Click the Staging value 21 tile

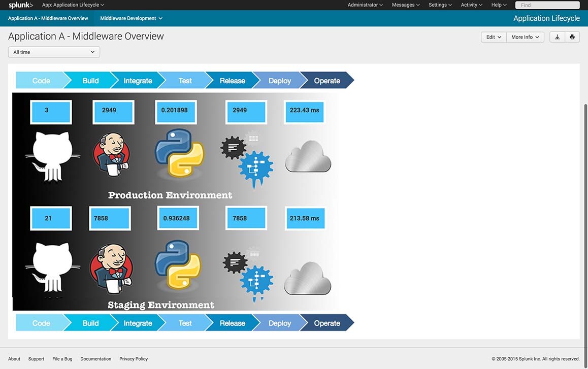tap(51, 218)
